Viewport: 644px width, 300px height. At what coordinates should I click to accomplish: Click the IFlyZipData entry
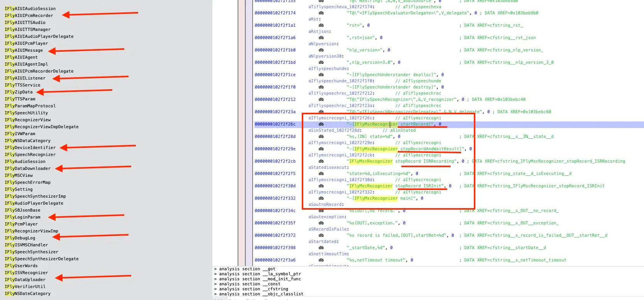coord(19,92)
